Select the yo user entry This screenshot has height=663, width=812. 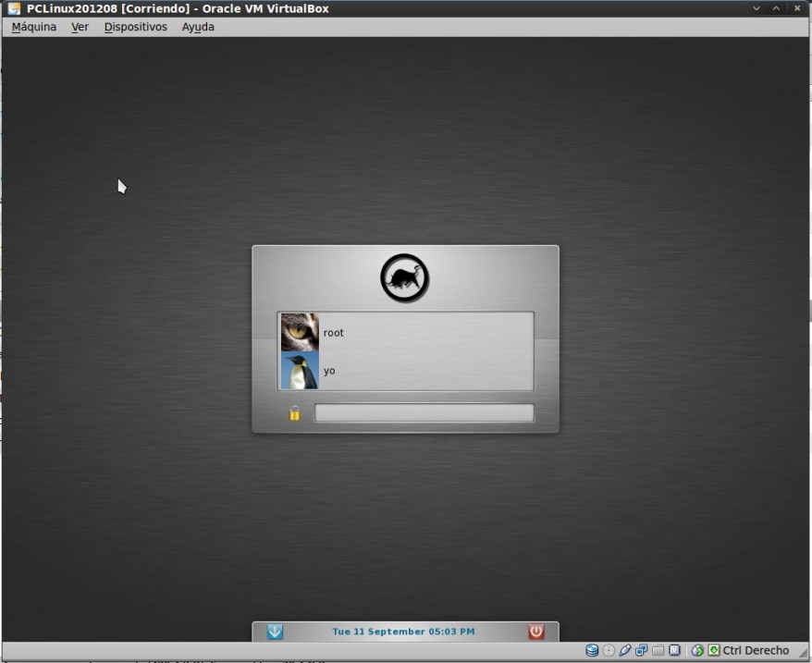(x=405, y=371)
